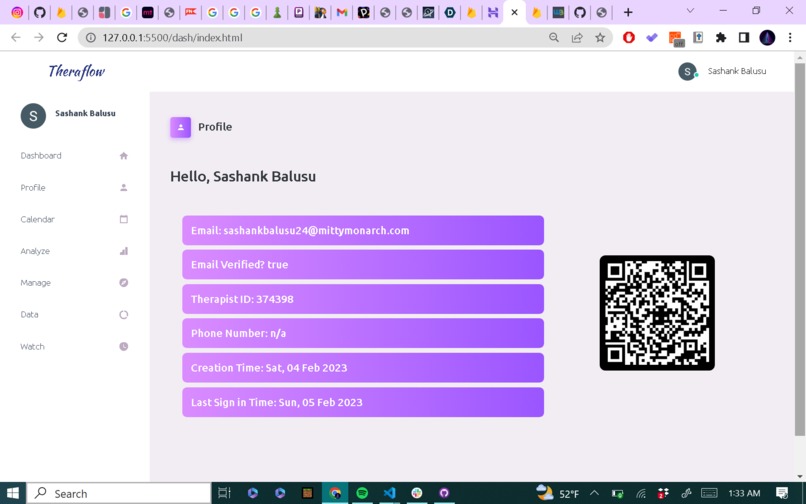Click the page vertical scrollbar
This screenshot has height=504, width=806.
click(x=800, y=250)
